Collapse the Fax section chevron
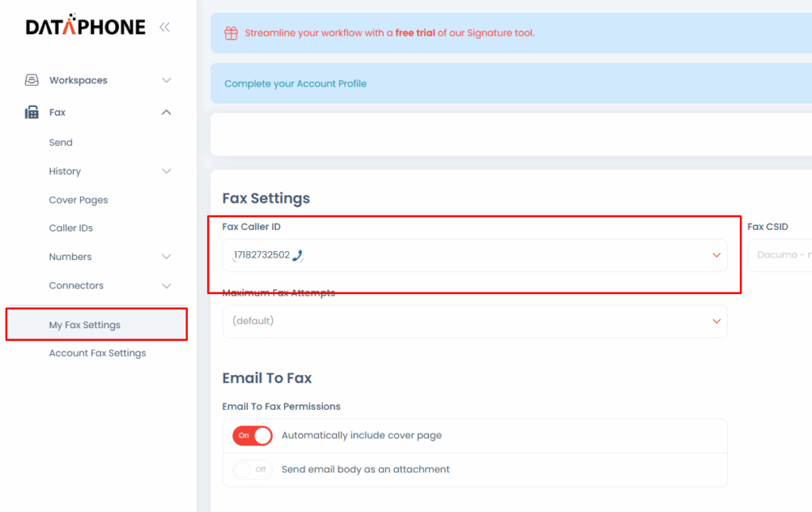 (167, 113)
